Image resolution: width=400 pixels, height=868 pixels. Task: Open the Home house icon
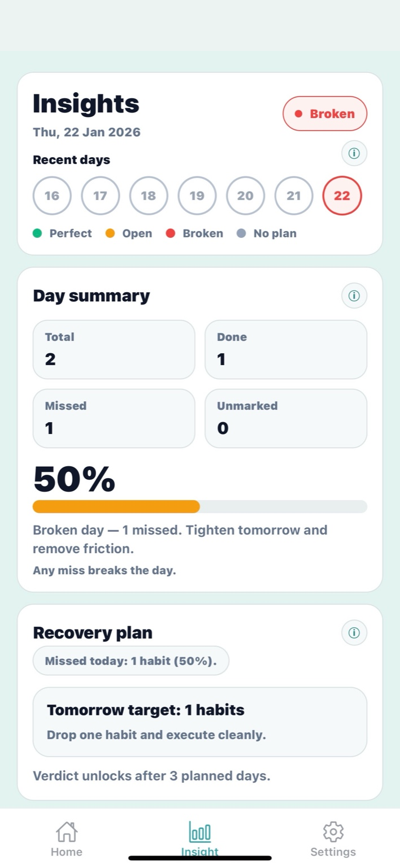click(66, 831)
